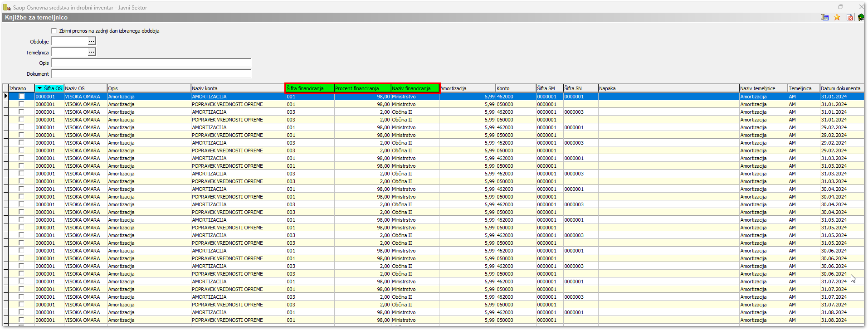Image resolution: width=868 pixels, height=330 pixels.
Task: Click the document with red X icon
Action: tap(849, 17)
